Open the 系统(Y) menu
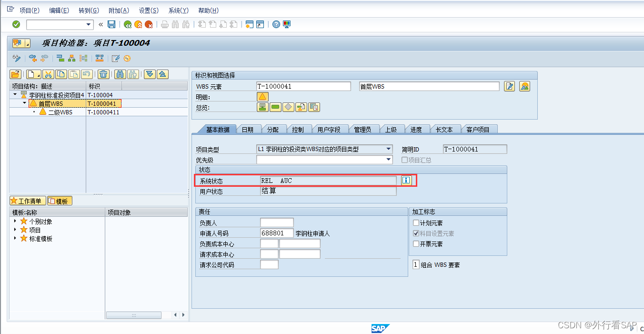Viewport: 644px width, 334px height. click(178, 10)
